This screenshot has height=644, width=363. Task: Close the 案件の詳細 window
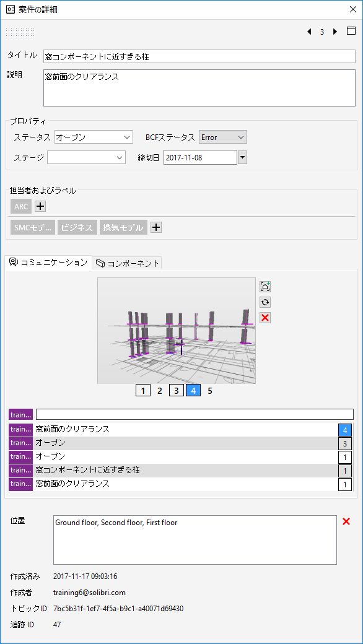point(352,9)
